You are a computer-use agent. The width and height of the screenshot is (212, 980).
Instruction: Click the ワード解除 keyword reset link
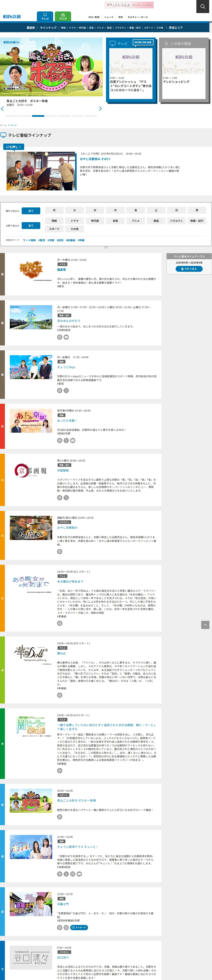click(29, 240)
